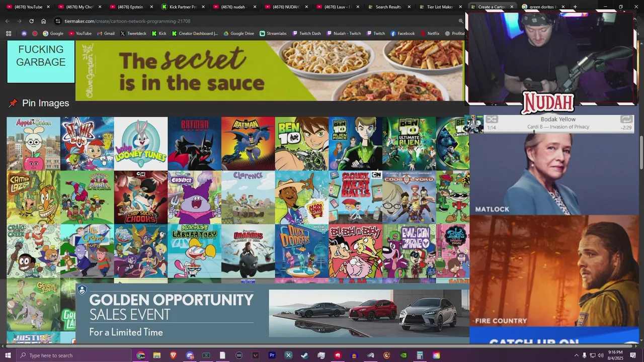The height and width of the screenshot is (362, 644).
Task: Open a new browser tab
Action: point(575,7)
